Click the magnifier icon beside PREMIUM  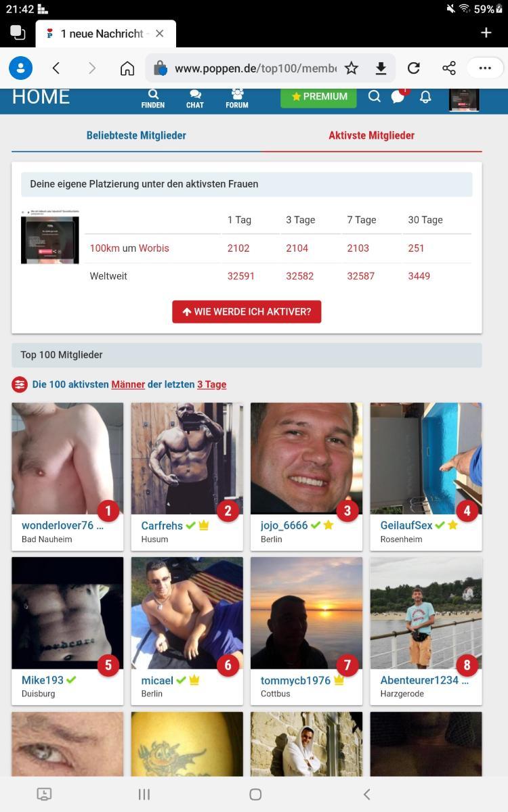[374, 97]
